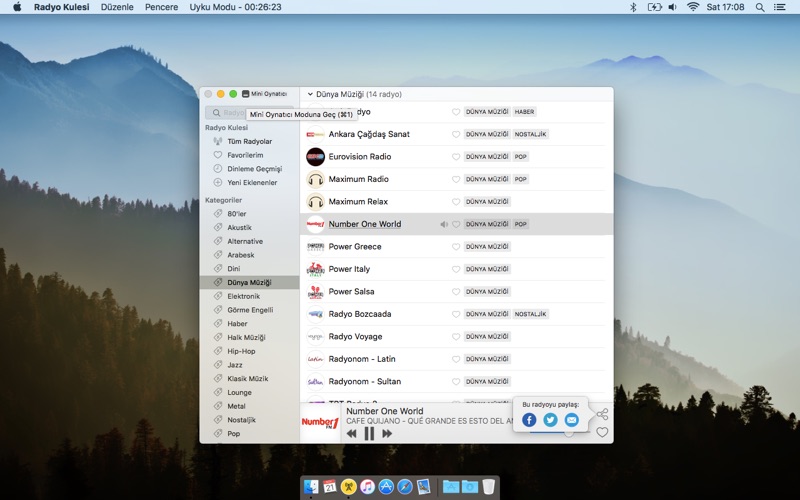This screenshot has width=800, height=500.
Task: Click the share icon in the player bar
Action: tap(602, 414)
